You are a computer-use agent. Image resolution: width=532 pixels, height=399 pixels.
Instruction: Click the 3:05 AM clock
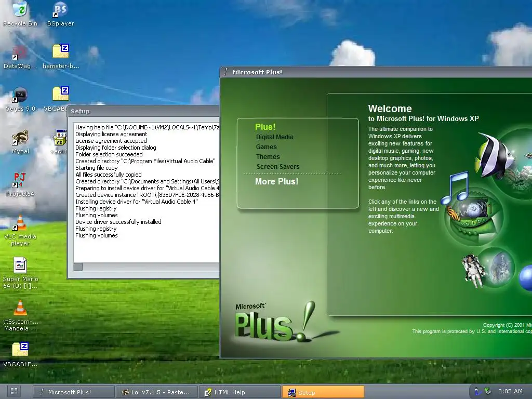[510, 391]
